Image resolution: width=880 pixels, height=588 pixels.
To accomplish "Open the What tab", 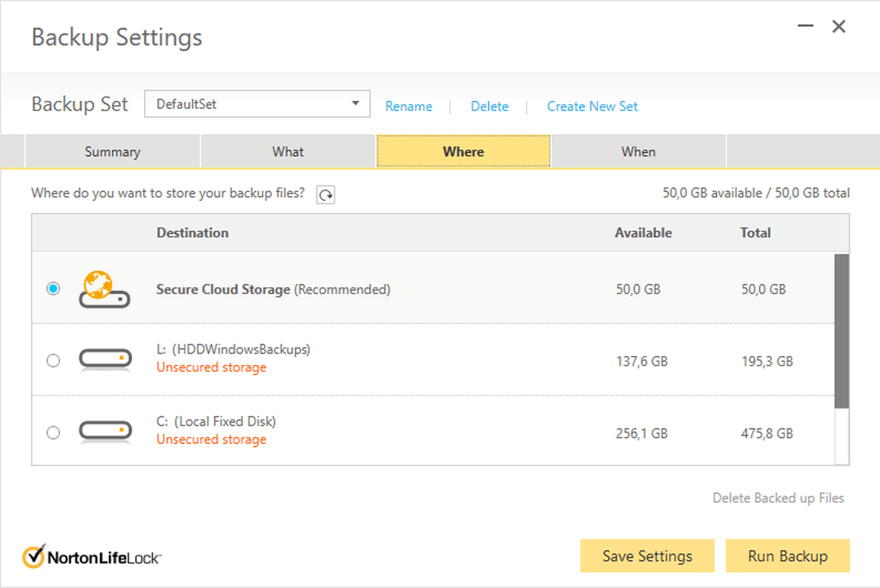I will (x=288, y=152).
